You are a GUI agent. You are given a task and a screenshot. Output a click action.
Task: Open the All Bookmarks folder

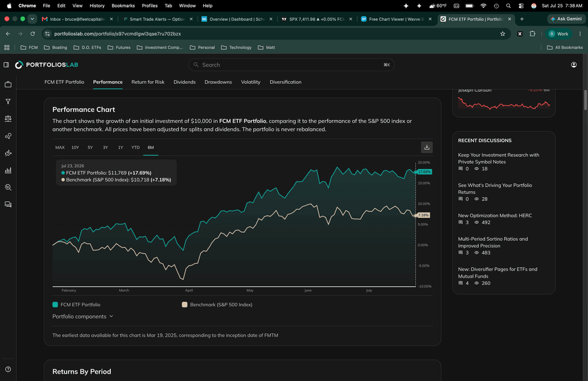[565, 47]
